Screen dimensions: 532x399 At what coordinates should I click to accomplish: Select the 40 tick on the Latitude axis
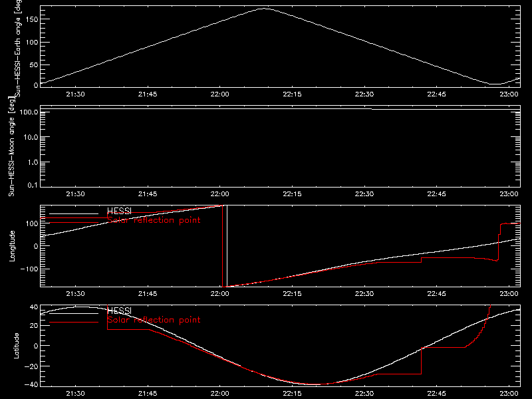[x=34, y=307]
